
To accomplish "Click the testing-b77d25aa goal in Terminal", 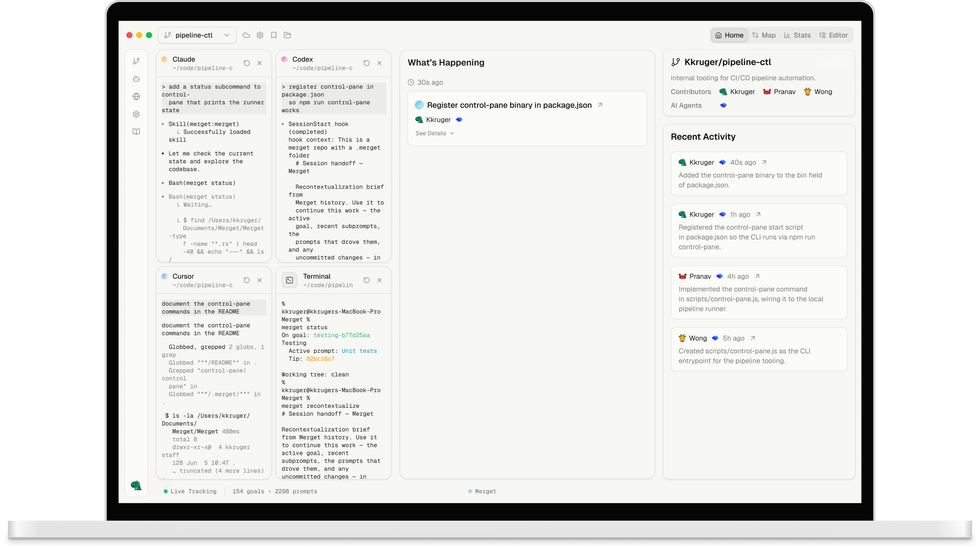I will (x=341, y=335).
